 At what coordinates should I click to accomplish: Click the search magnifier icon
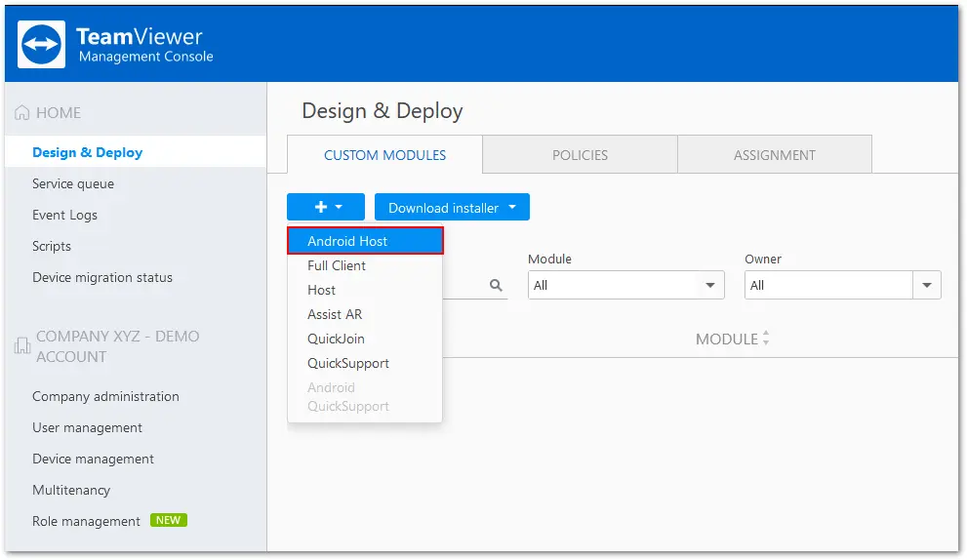click(x=496, y=285)
